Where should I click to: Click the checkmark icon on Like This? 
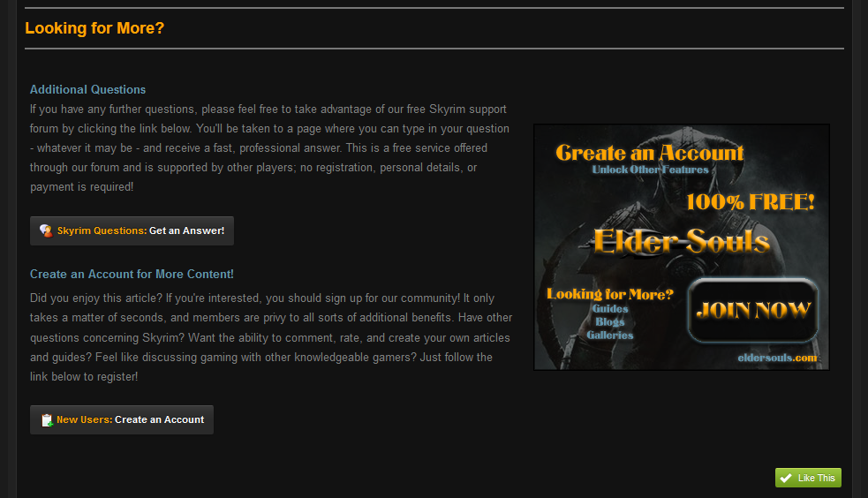point(785,478)
